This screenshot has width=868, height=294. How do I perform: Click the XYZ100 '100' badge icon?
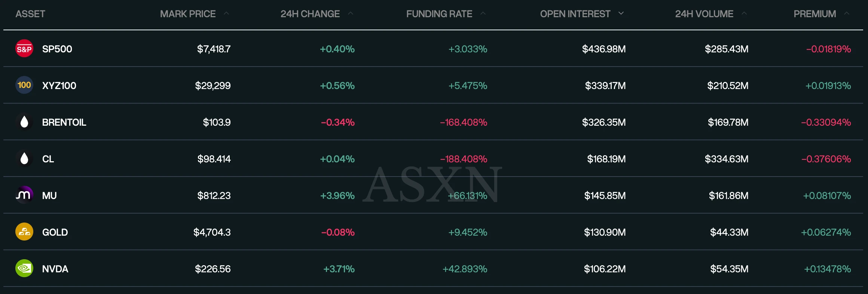click(x=24, y=85)
